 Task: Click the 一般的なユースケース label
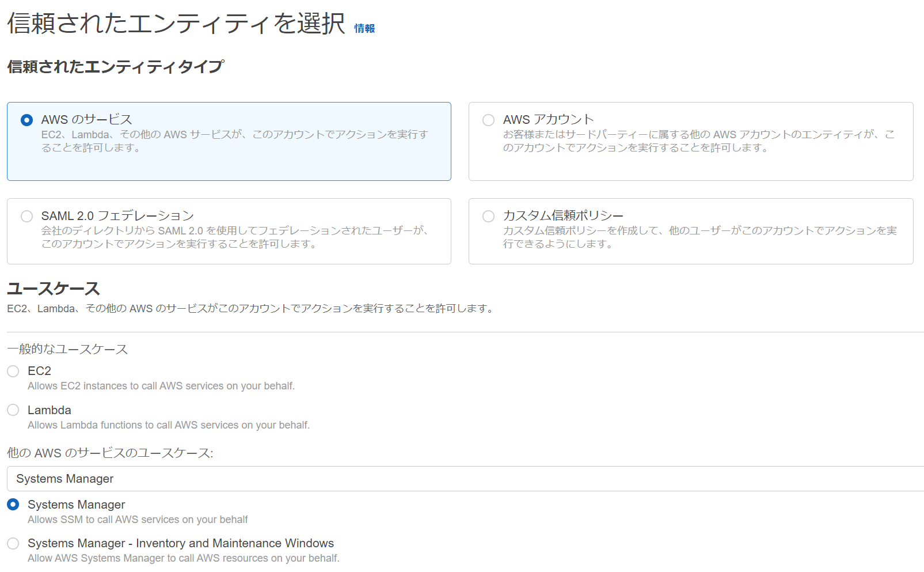pos(67,349)
